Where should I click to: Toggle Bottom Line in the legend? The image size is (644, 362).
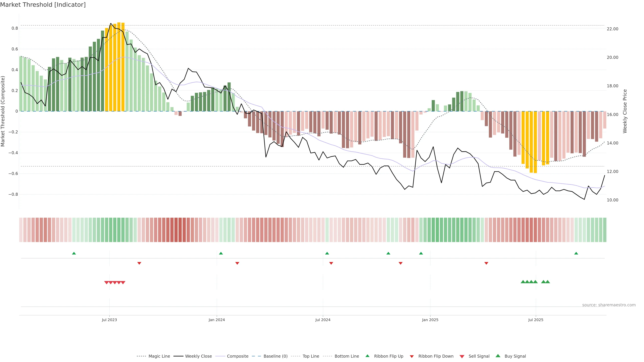(x=346, y=356)
